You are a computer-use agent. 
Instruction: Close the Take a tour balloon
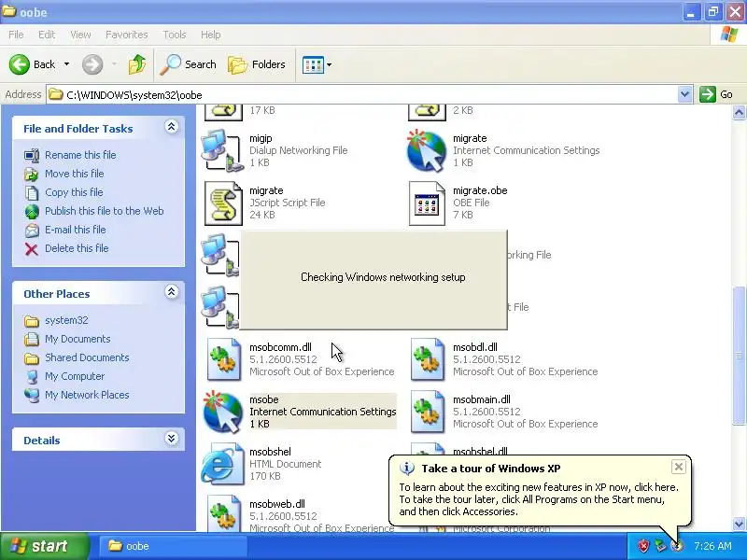tap(679, 467)
